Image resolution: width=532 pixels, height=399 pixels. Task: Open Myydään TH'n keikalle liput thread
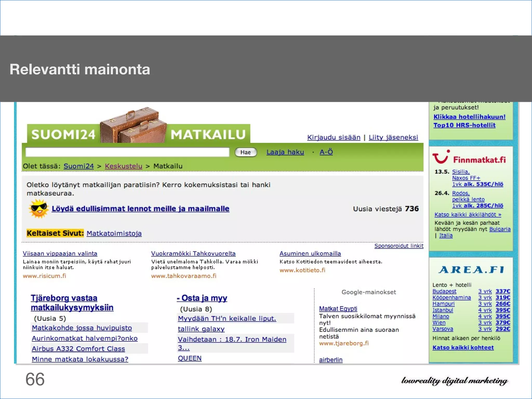click(x=227, y=318)
